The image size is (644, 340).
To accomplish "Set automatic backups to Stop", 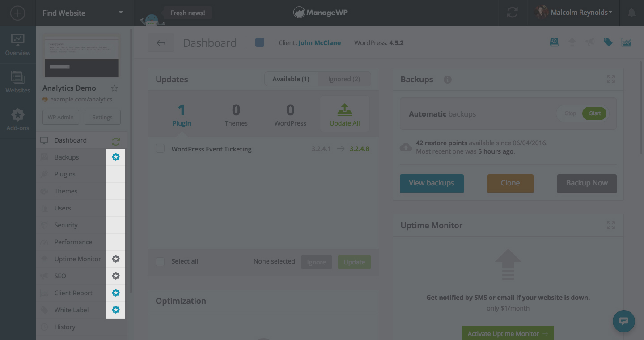I will point(570,113).
